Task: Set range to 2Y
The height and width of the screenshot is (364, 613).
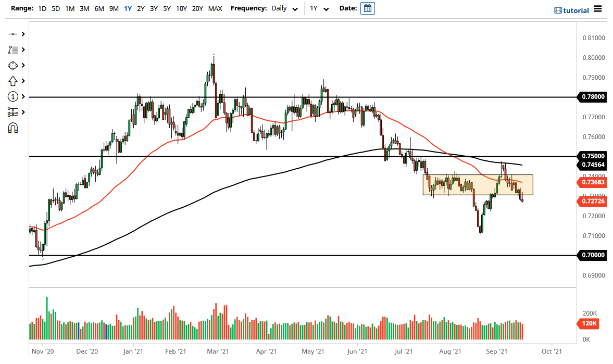Action: click(141, 8)
